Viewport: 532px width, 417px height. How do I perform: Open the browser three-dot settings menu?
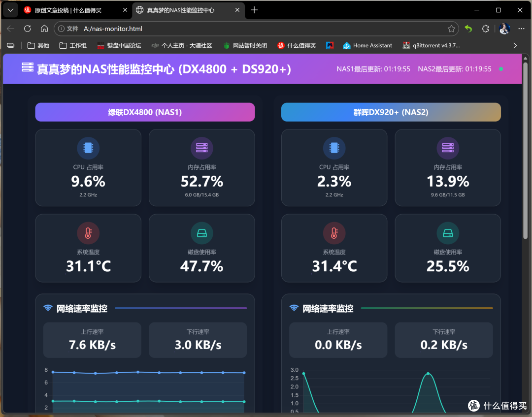coord(522,29)
